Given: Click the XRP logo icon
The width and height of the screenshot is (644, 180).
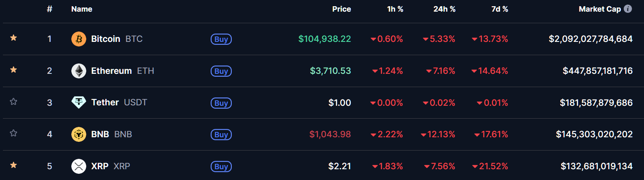Looking at the screenshot, I should [79, 166].
